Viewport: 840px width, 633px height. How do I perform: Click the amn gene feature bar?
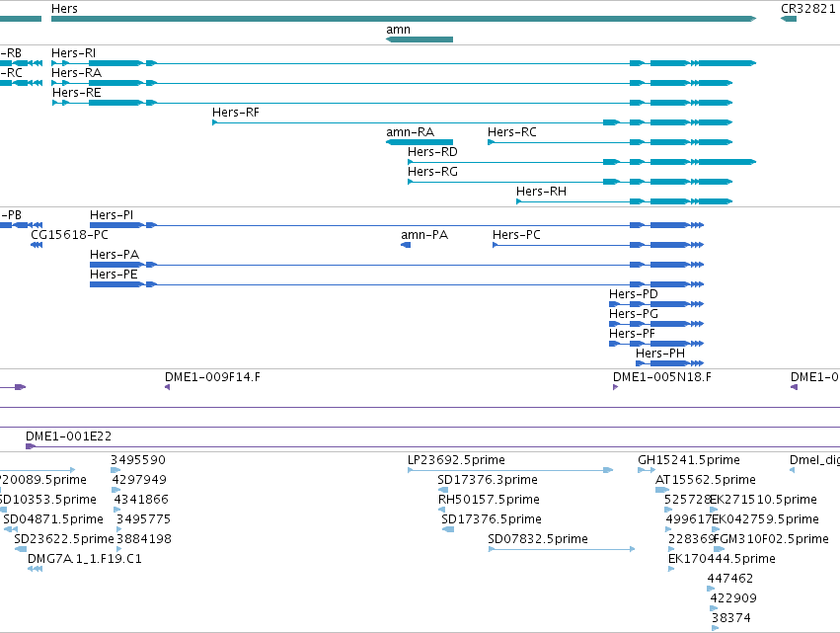420,40
